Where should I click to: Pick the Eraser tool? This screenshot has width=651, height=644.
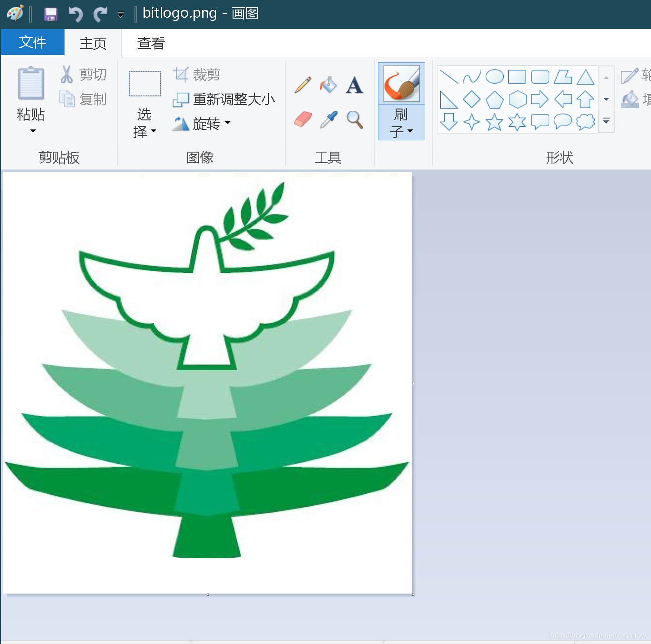pyautogui.click(x=302, y=119)
